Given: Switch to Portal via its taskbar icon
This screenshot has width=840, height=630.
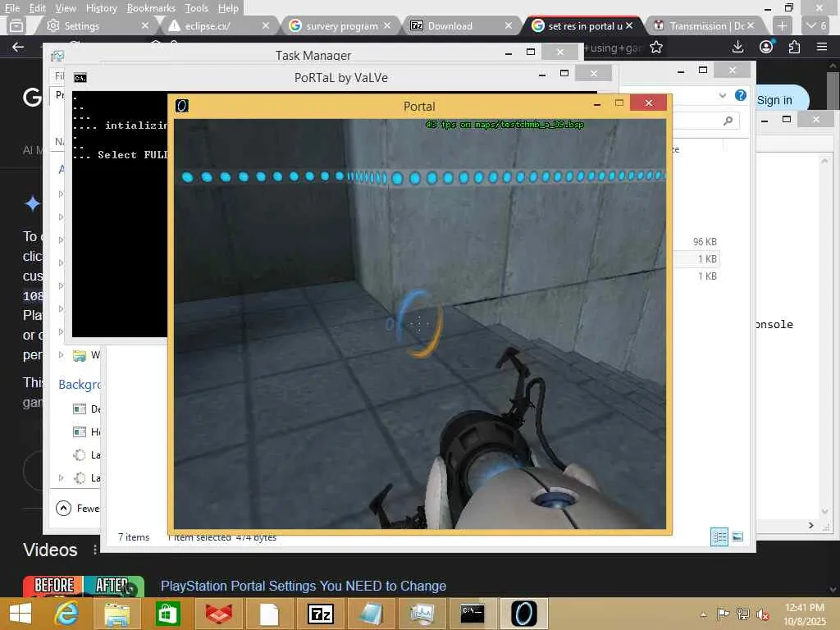Looking at the screenshot, I should point(523,614).
